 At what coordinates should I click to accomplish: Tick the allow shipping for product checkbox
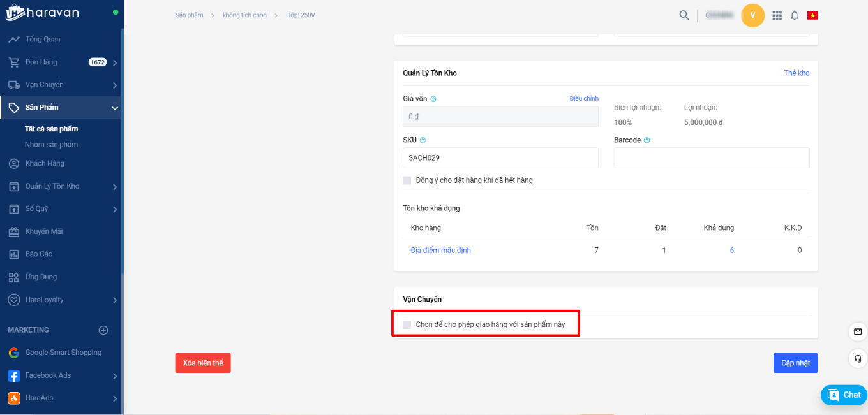(407, 324)
